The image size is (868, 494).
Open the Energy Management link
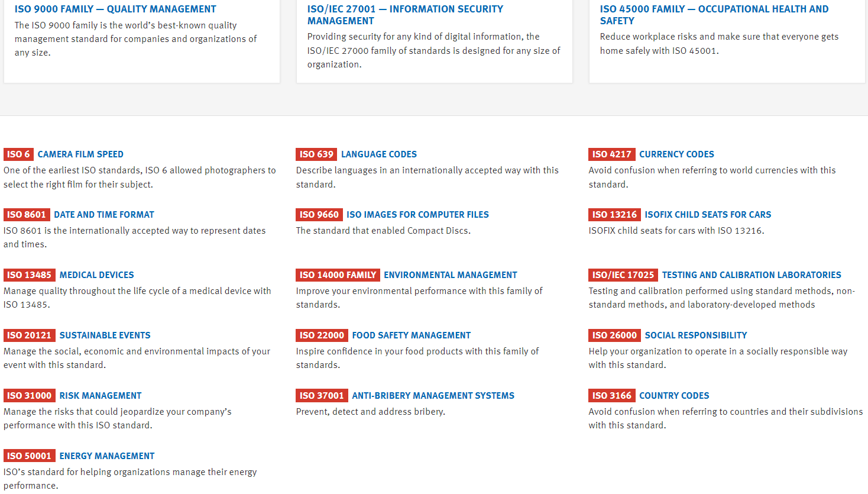click(x=107, y=456)
